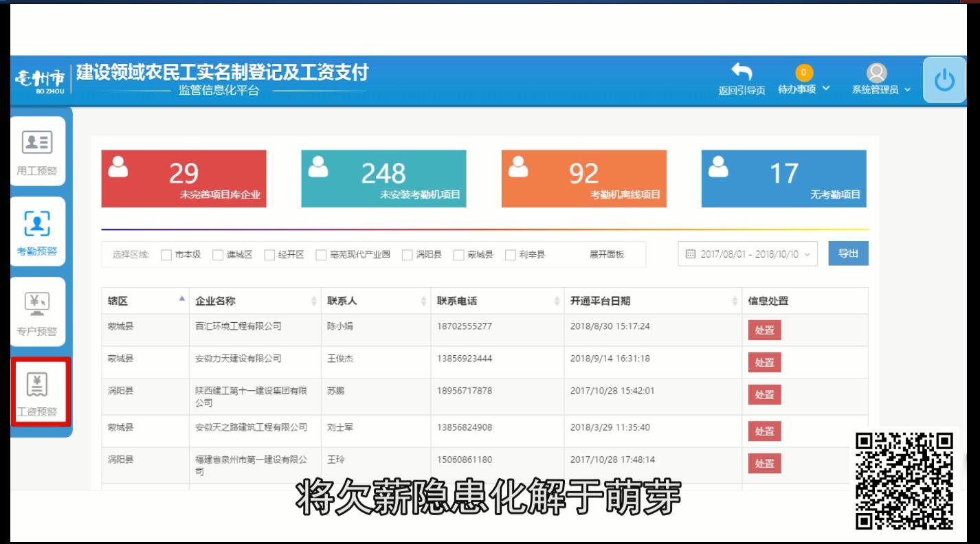Screen dimensions: 980x544
Task: Enable the 涡阳县 region checkbox
Action: (x=408, y=255)
